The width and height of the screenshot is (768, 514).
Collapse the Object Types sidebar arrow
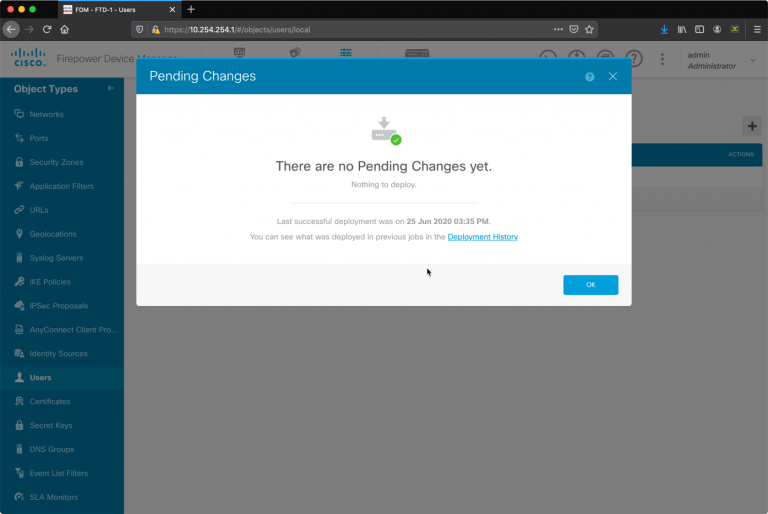click(x=111, y=88)
